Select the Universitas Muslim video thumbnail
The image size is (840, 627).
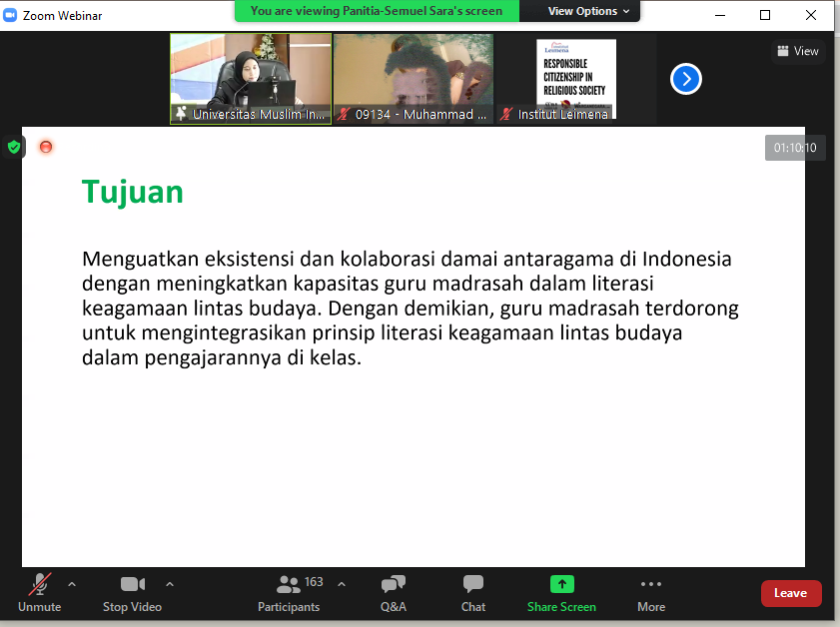[251, 79]
